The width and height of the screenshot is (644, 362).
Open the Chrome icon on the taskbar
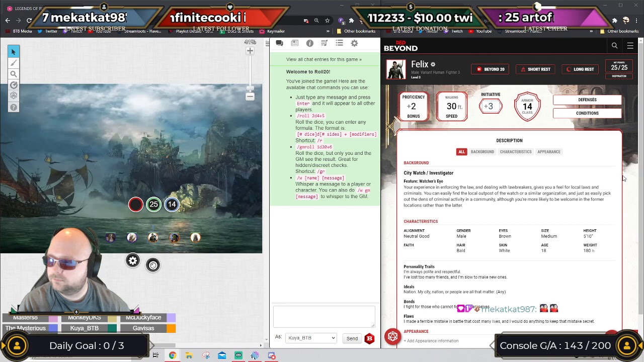coord(172,356)
